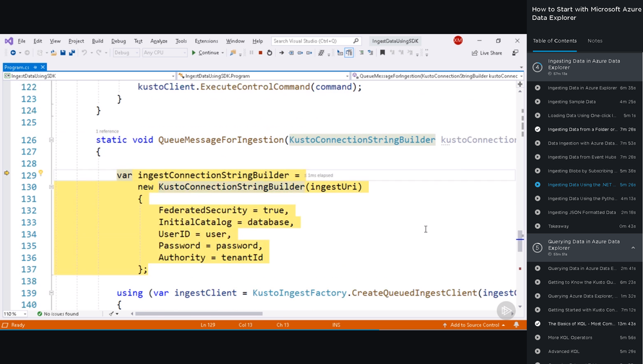Image resolution: width=643 pixels, height=364 pixels.
Task: Open the Debug configuration dropdown
Action: pos(126,53)
